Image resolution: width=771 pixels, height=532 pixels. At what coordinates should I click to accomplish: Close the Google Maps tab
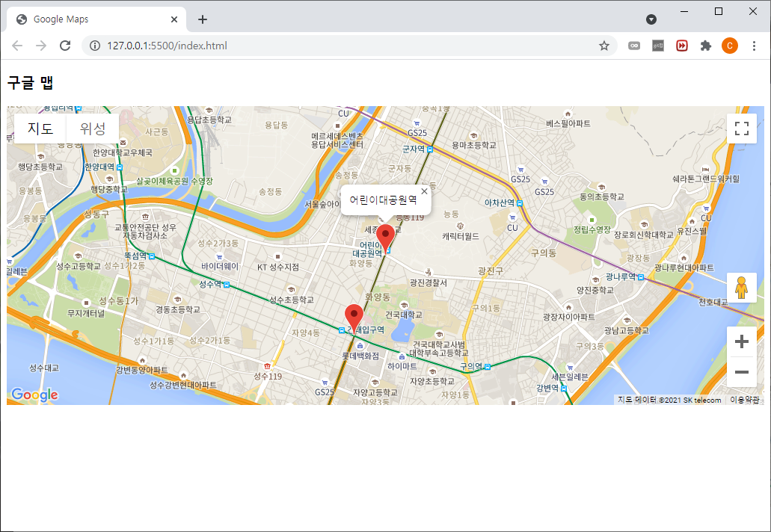(174, 19)
